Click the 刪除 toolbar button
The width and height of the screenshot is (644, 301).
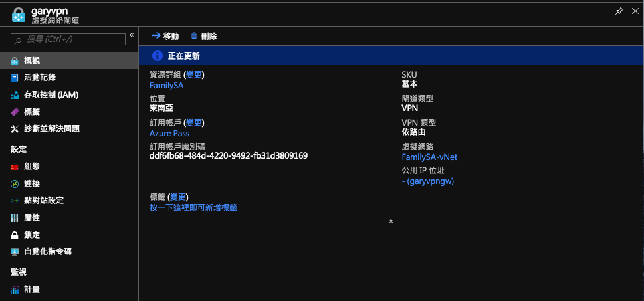(x=204, y=36)
